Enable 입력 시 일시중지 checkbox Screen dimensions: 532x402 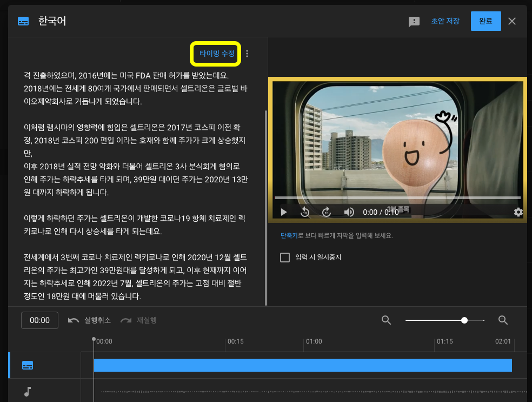[285, 258]
